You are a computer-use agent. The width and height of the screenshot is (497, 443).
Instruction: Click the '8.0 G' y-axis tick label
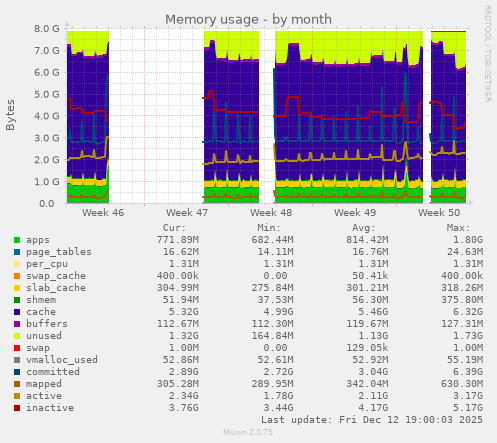47,28
